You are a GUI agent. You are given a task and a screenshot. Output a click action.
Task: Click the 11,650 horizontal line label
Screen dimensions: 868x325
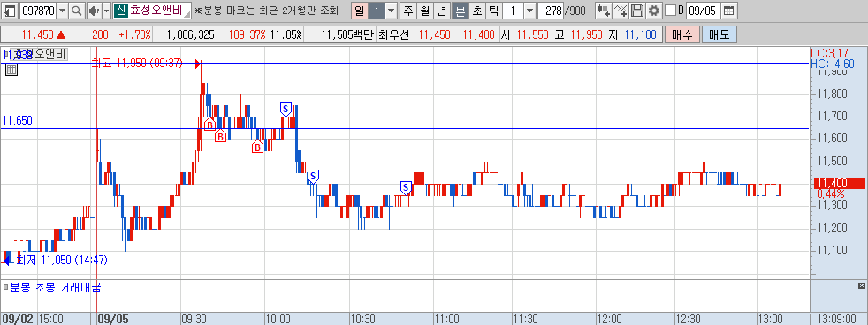[17, 120]
